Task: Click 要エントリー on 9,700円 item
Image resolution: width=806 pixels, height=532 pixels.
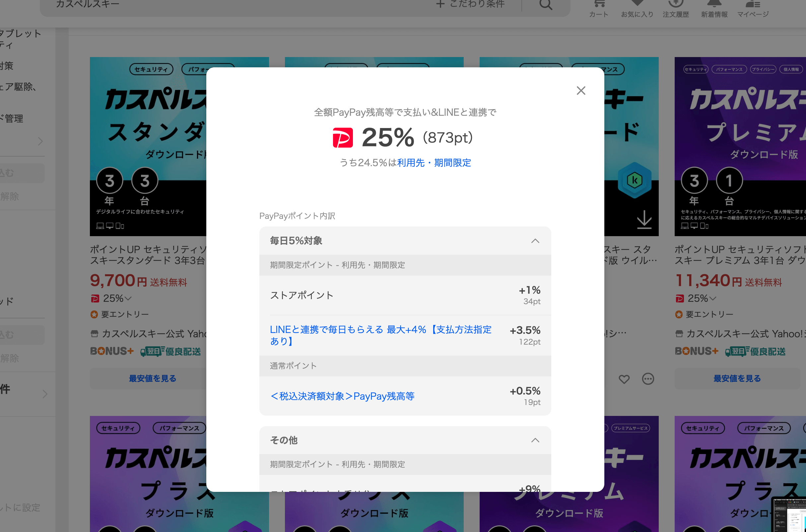Action: (120, 314)
